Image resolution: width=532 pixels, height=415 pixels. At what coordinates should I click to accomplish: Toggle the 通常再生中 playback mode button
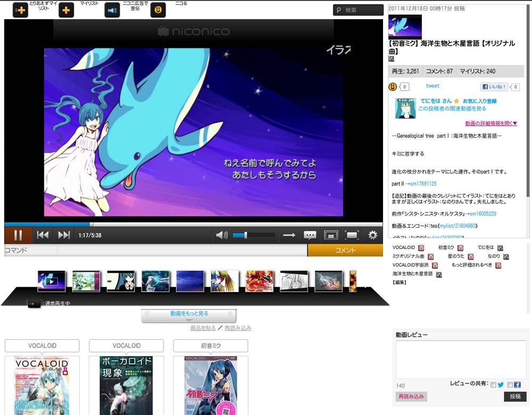[x=34, y=303]
